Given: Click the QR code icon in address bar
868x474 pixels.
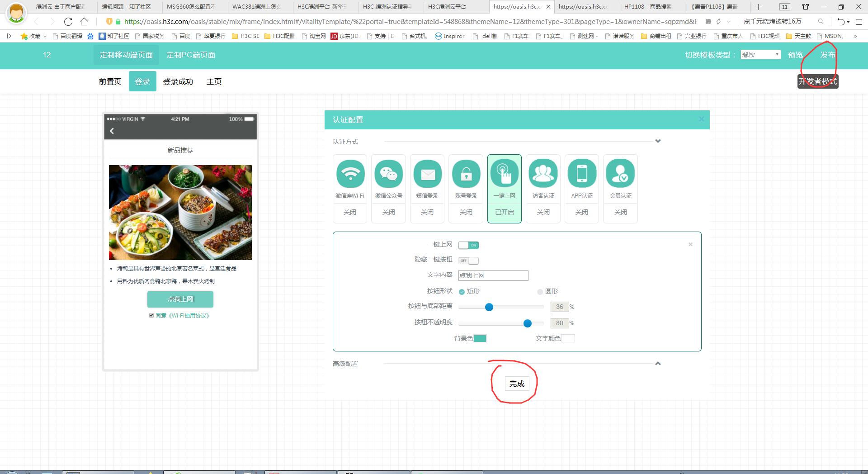Looking at the screenshot, I should pos(708,21).
